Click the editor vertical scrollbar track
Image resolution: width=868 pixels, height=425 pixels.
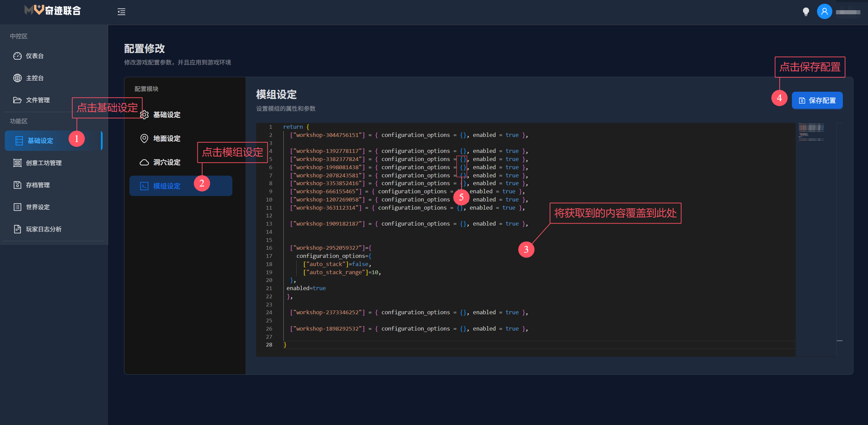839,238
